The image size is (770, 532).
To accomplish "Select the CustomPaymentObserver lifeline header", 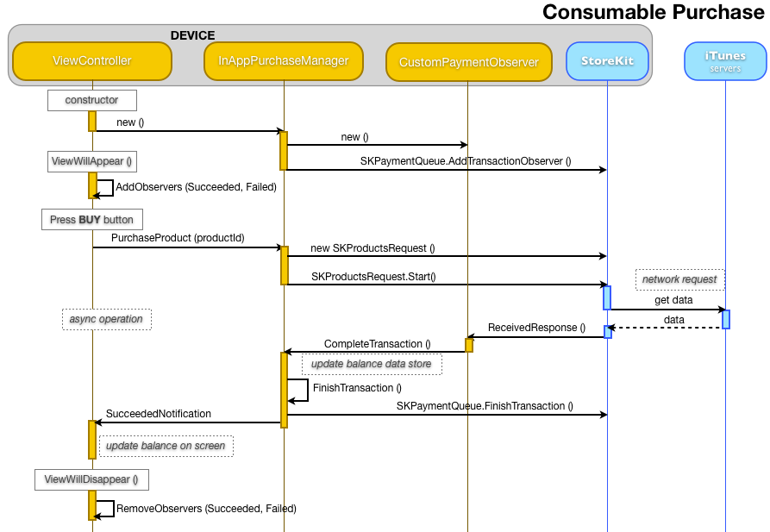I will tap(468, 61).
